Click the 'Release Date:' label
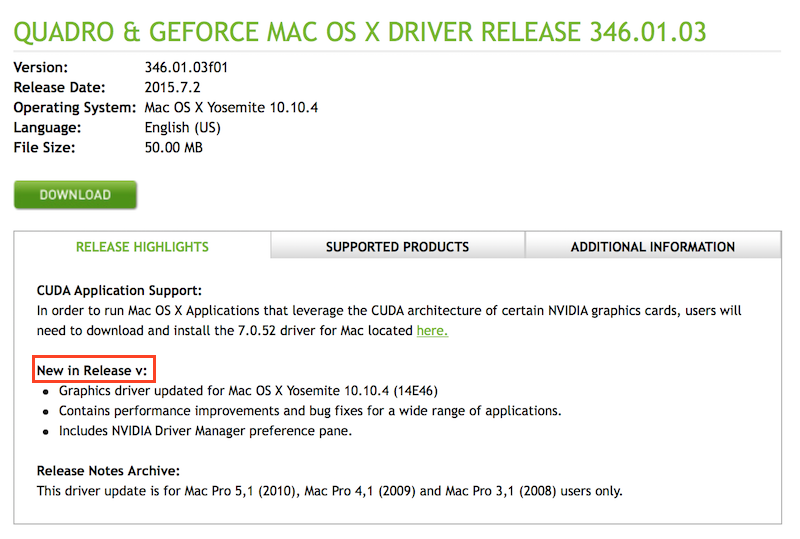The width and height of the screenshot is (800, 539). [59, 87]
